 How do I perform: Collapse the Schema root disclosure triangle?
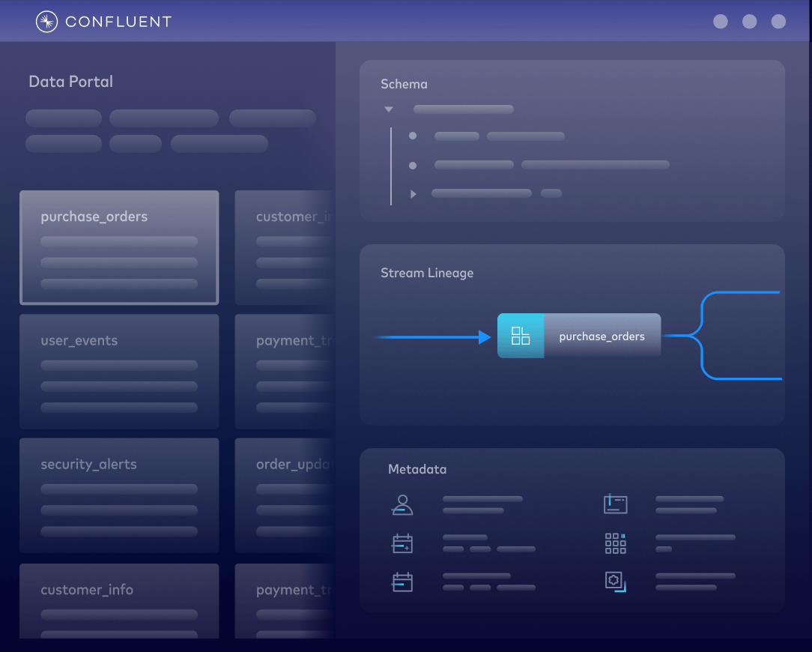(388, 109)
